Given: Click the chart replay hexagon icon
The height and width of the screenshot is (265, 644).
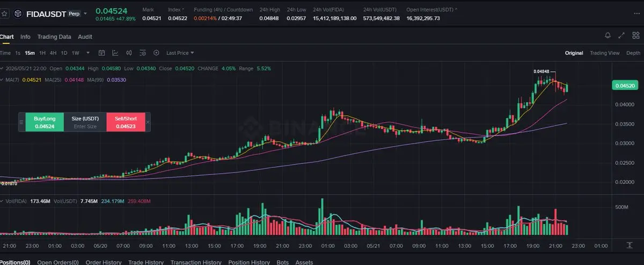Looking at the screenshot, I should (157, 53).
